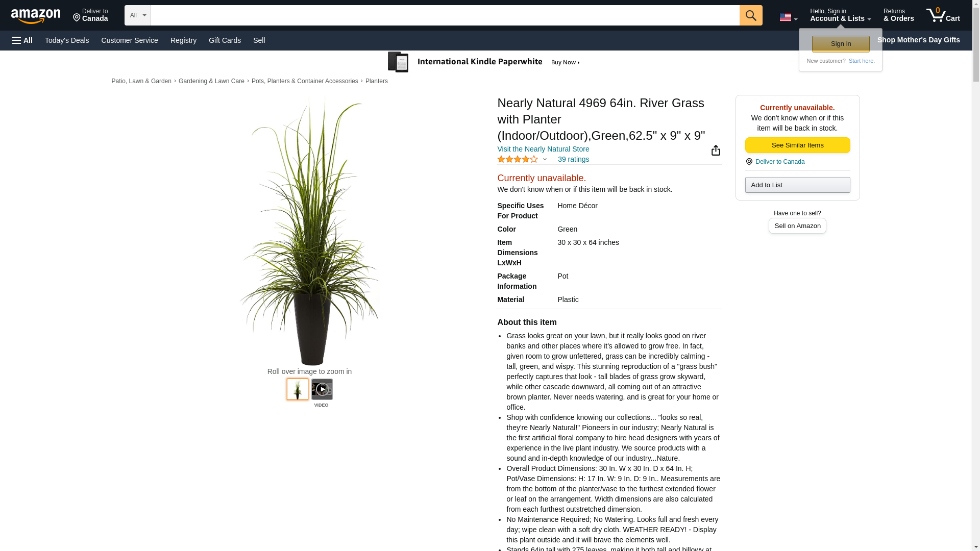The image size is (980, 551).
Task: Click the share icon beside the title
Action: 716,151
